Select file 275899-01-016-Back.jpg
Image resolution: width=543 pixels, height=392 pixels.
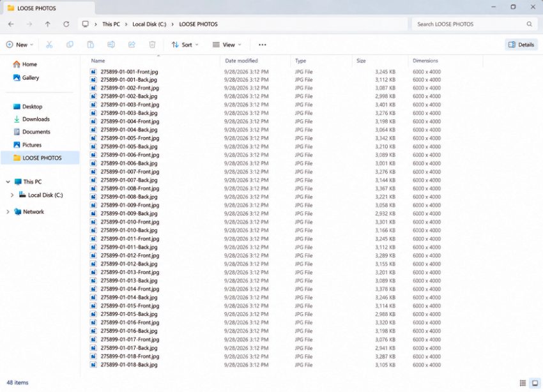pos(129,331)
